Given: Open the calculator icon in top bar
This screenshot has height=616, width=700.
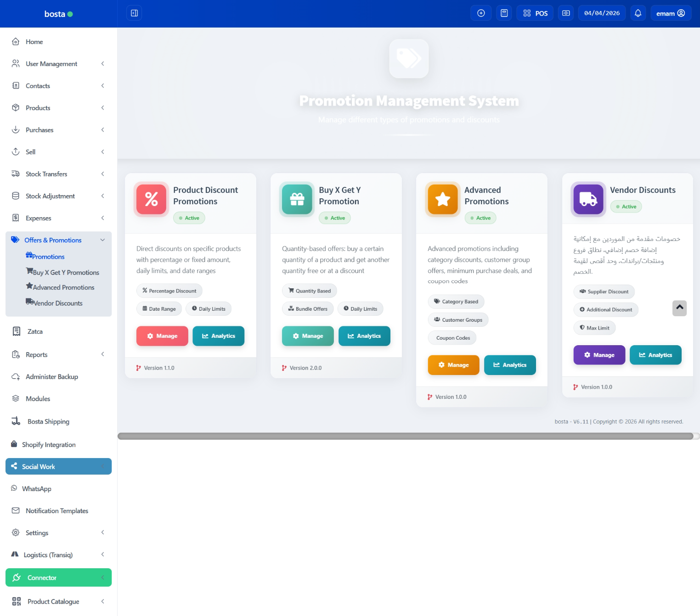Looking at the screenshot, I should pos(504,13).
